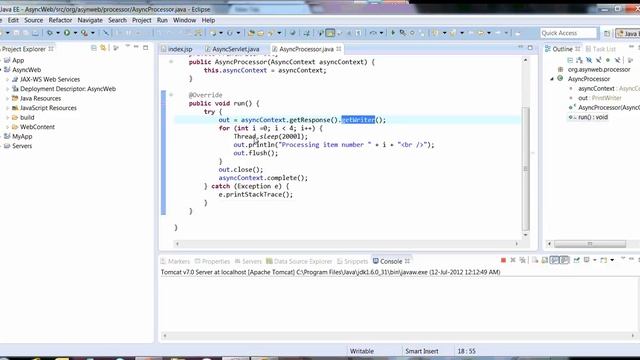This screenshot has width=640, height=360.
Task: Open View Menu dropdown in Project Explorer
Action: [x=127, y=47]
